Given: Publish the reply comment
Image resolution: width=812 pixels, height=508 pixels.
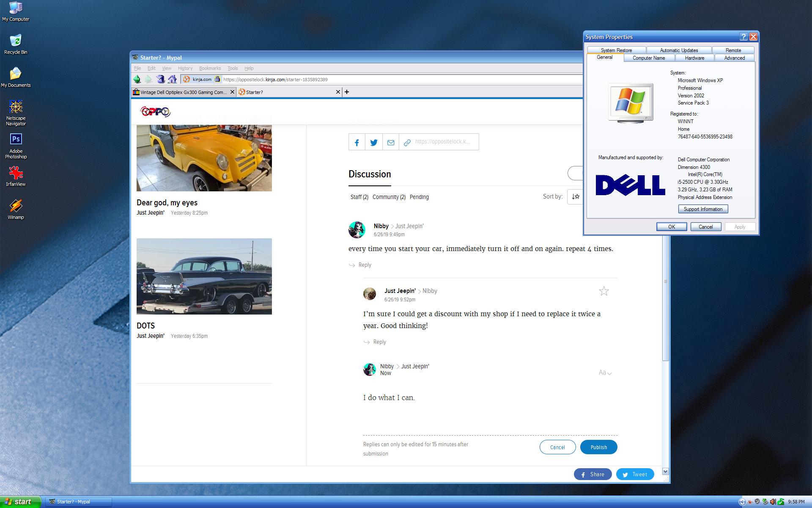Looking at the screenshot, I should (598, 447).
